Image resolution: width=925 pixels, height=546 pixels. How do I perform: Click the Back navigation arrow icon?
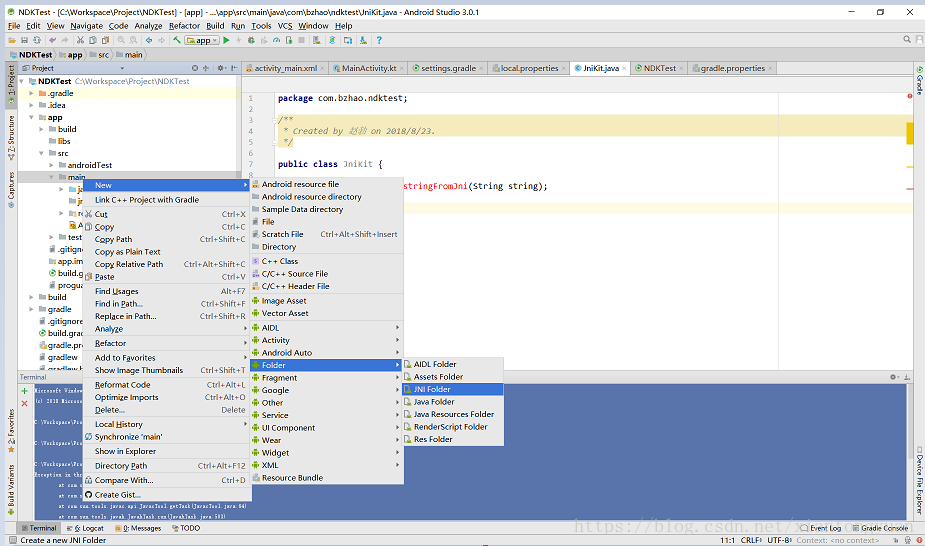tap(149, 40)
